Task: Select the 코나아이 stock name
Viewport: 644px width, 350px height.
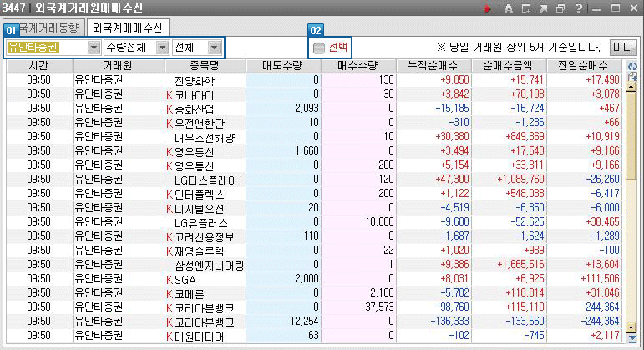Action: 195,95
